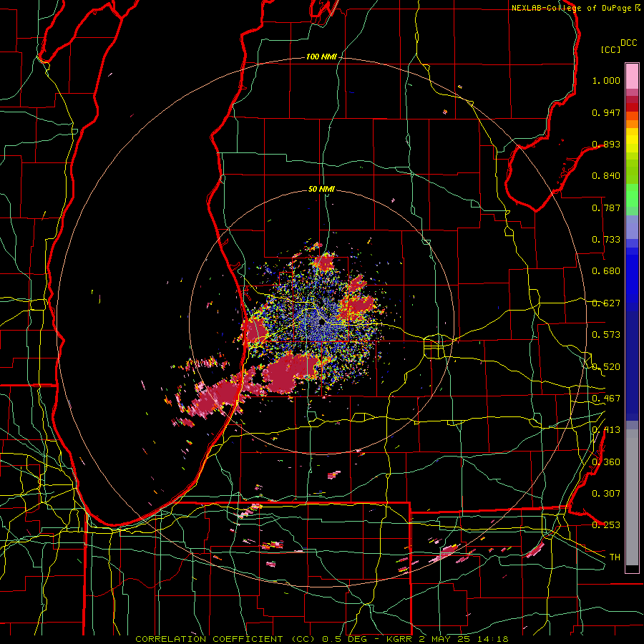Click the black radar site dot at map center
Screen dimensions: 644x644
322,323
